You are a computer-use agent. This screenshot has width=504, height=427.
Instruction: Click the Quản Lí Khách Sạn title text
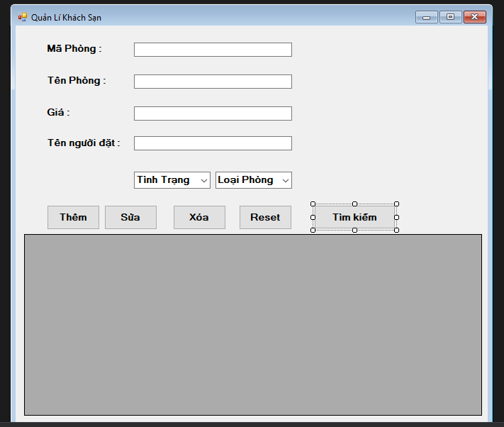(66, 18)
